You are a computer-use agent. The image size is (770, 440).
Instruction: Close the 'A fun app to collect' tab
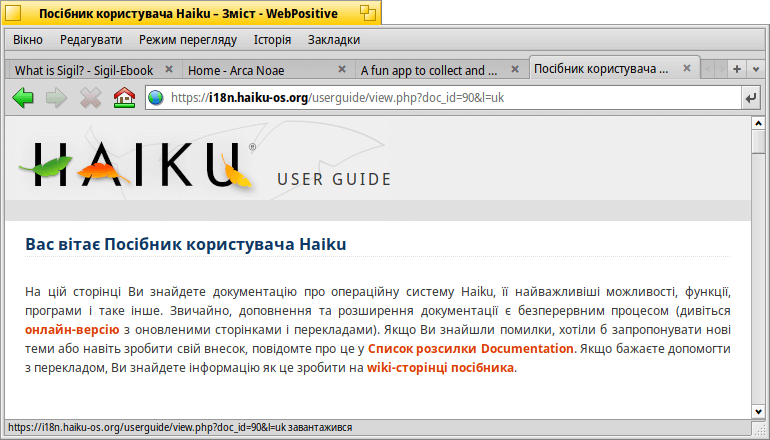click(515, 69)
